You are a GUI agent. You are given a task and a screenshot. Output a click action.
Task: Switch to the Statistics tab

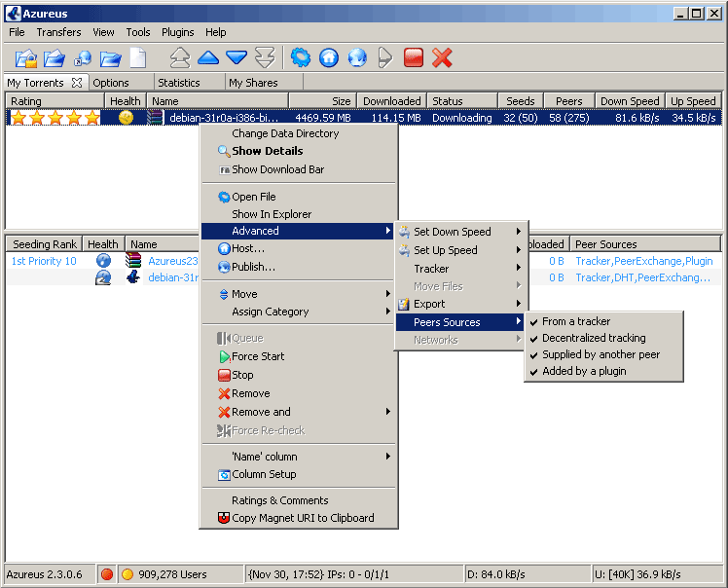coord(179,83)
